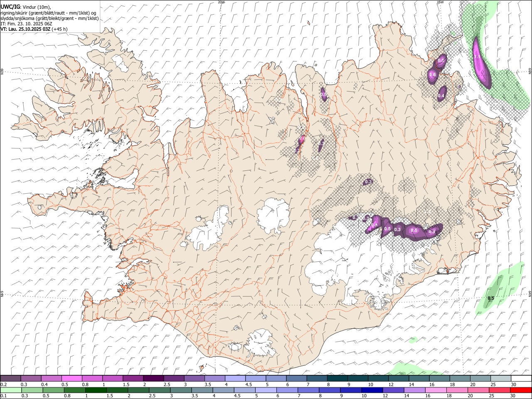Viewport: 532px width, 399px height.
Task: Pick upper legend swatch between 0.2 and 0.3
Action: [10, 379]
